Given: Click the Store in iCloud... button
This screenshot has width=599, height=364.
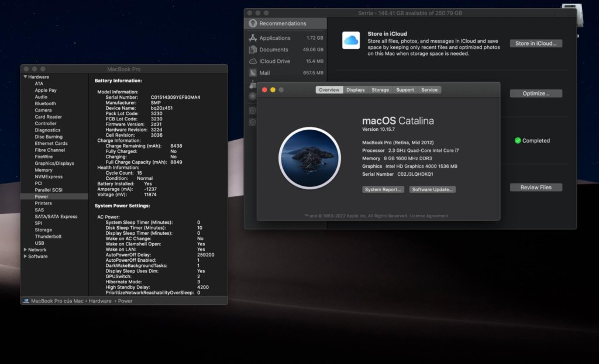Looking at the screenshot, I should pos(536,43).
